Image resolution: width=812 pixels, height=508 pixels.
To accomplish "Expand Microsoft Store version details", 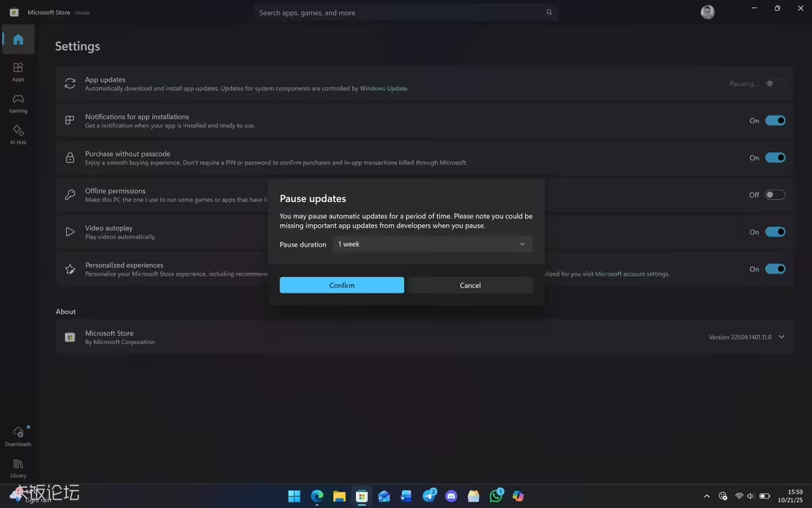I will point(782,337).
